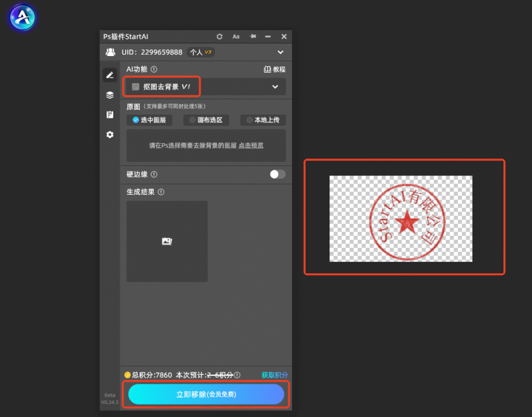Select the 画布选区 radio option
This screenshot has width=532, height=417.
206,120
